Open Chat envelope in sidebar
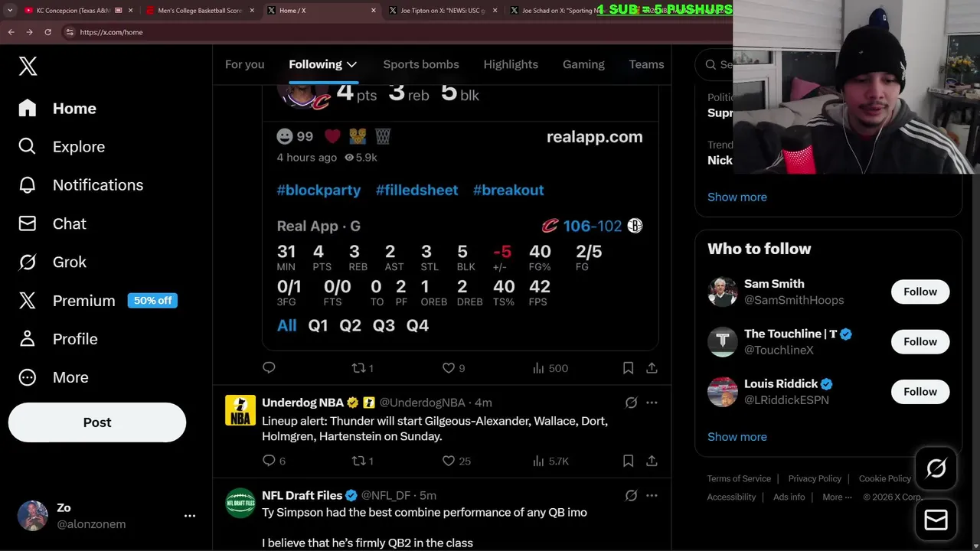The image size is (980, 551). (53, 223)
